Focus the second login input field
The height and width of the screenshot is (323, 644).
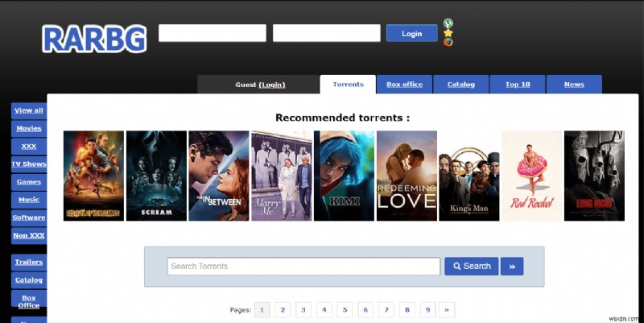click(x=327, y=33)
